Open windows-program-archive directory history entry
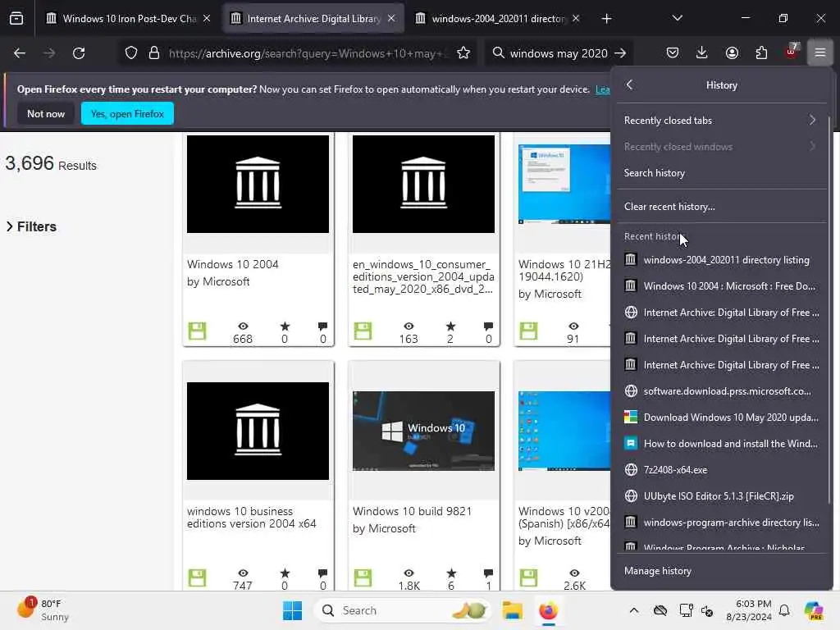The width and height of the screenshot is (840, 630). click(720, 523)
